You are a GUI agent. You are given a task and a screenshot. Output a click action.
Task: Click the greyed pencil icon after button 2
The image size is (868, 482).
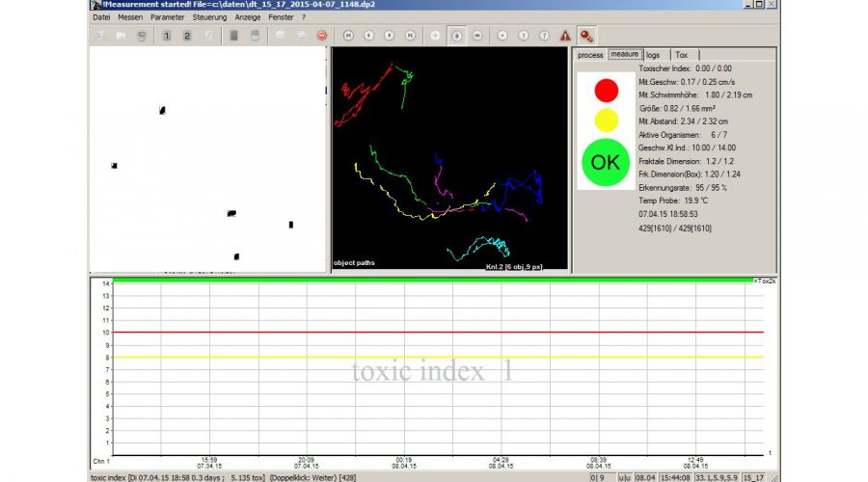(x=208, y=36)
